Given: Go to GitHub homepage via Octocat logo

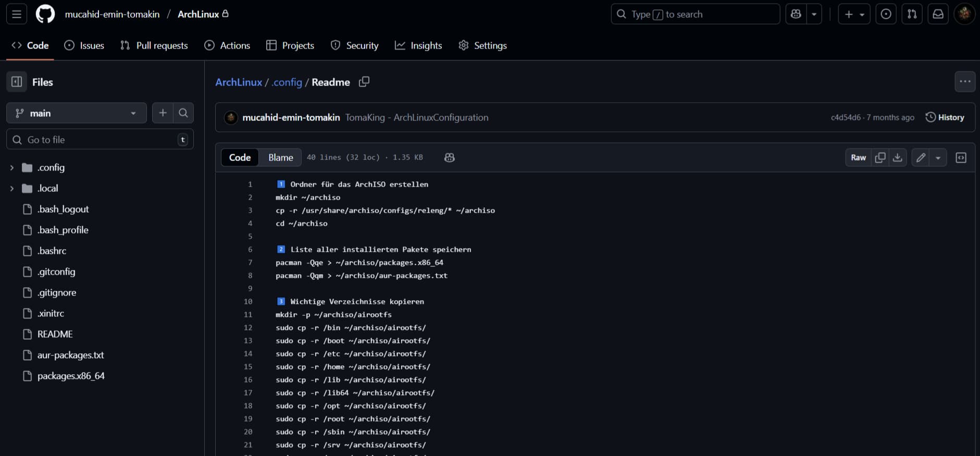Looking at the screenshot, I should coord(45,14).
